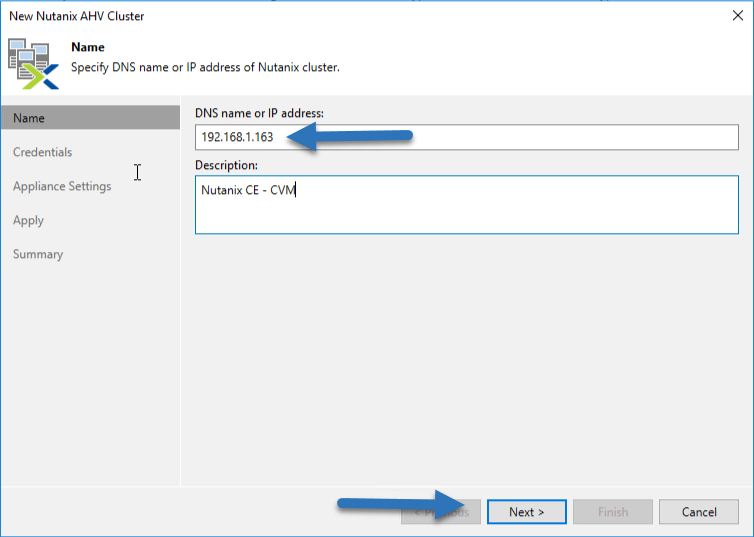Jump to the Apply step
This screenshot has width=754, height=537.
(x=28, y=220)
